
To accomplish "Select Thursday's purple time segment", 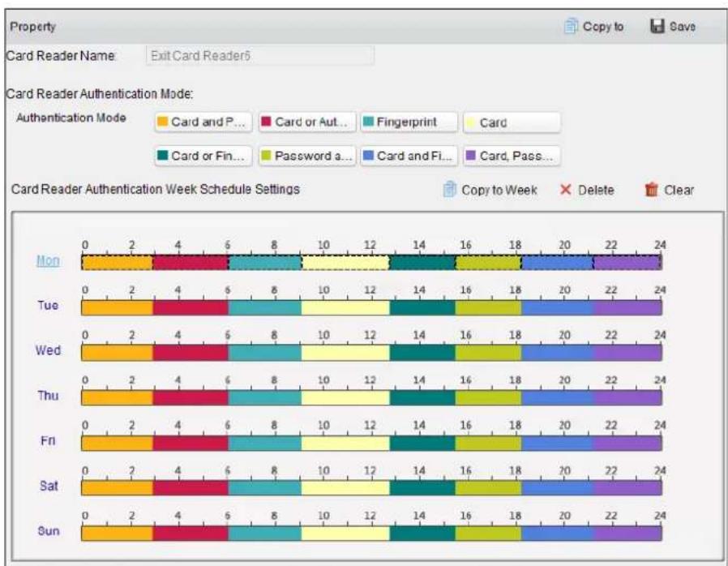I will pyautogui.click(x=627, y=398).
